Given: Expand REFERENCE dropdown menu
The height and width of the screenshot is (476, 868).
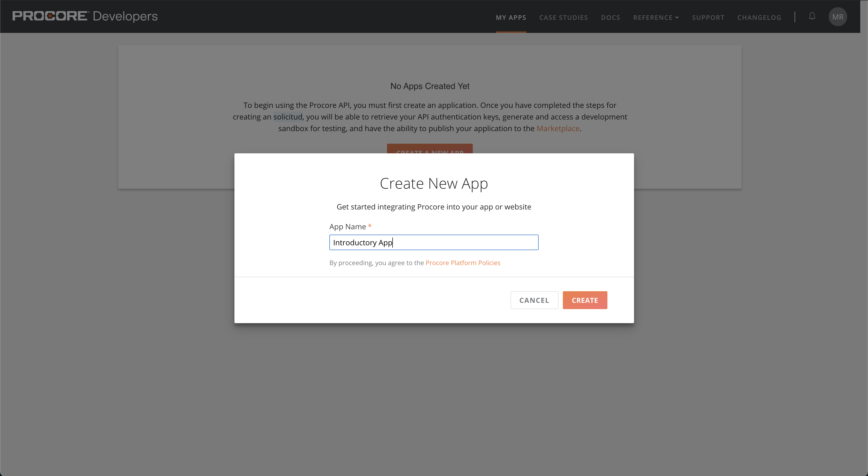Looking at the screenshot, I should (x=656, y=17).
